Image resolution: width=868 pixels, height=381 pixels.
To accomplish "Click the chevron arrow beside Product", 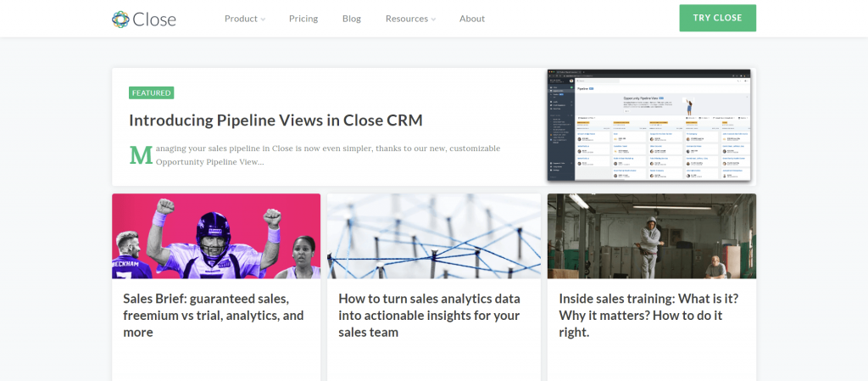I will coord(263,19).
